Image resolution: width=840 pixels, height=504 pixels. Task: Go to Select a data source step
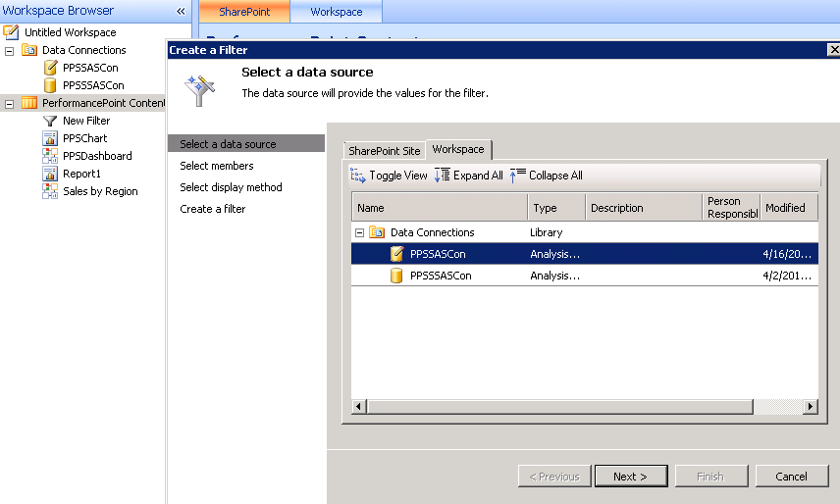click(x=246, y=144)
